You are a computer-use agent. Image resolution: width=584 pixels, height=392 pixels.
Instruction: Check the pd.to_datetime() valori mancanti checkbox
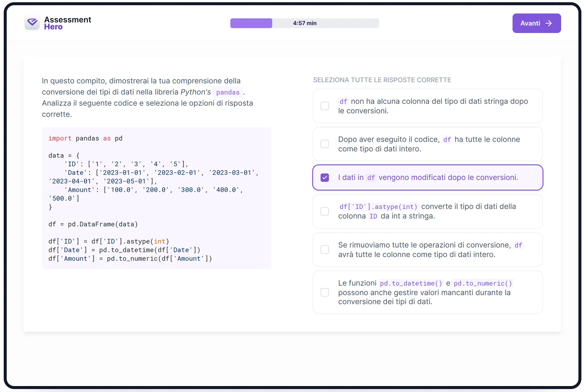coord(325,292)
